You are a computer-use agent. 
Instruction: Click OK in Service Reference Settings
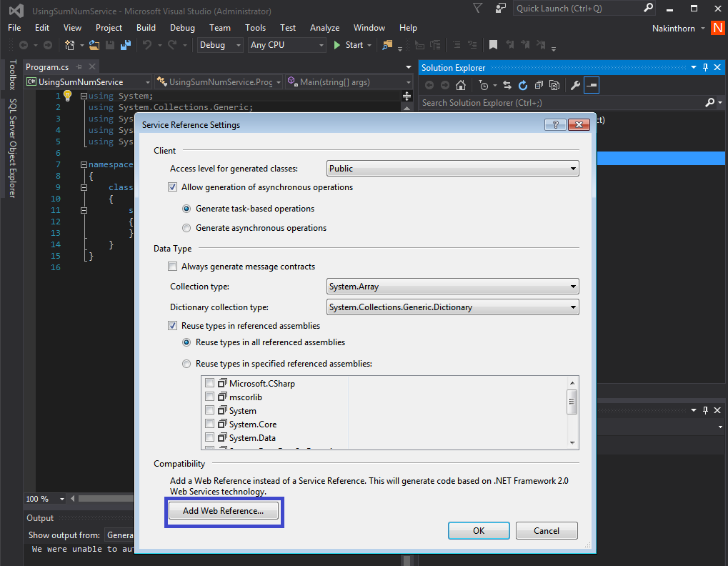pyautogui.click(x=479, y=531)
